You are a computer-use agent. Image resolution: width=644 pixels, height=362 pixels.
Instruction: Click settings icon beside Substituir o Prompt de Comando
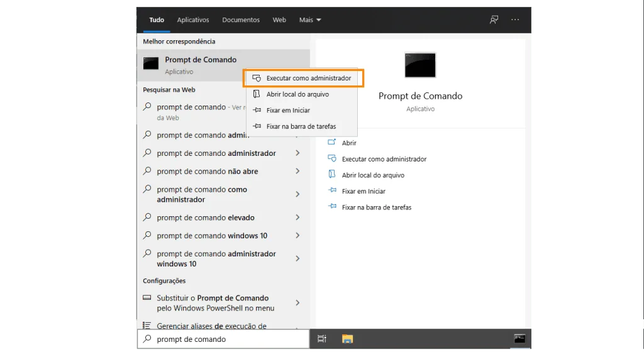[x=147, y=297]
